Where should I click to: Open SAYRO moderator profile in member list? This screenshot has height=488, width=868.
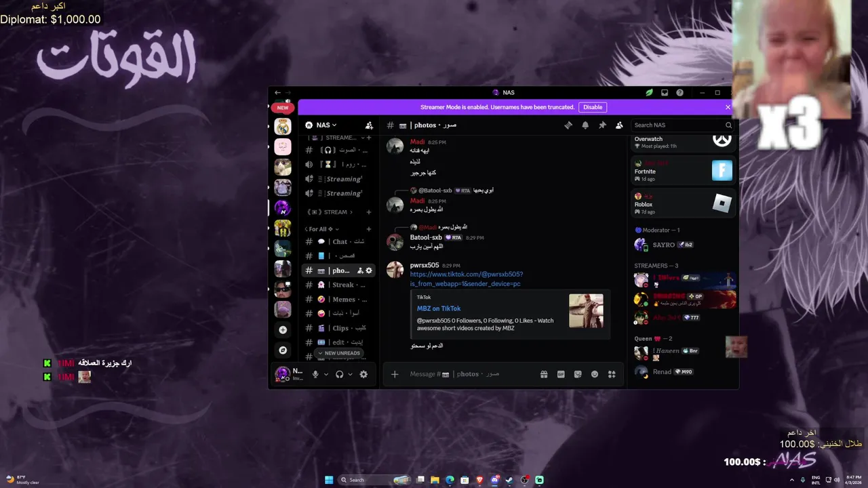pos(684,245)
